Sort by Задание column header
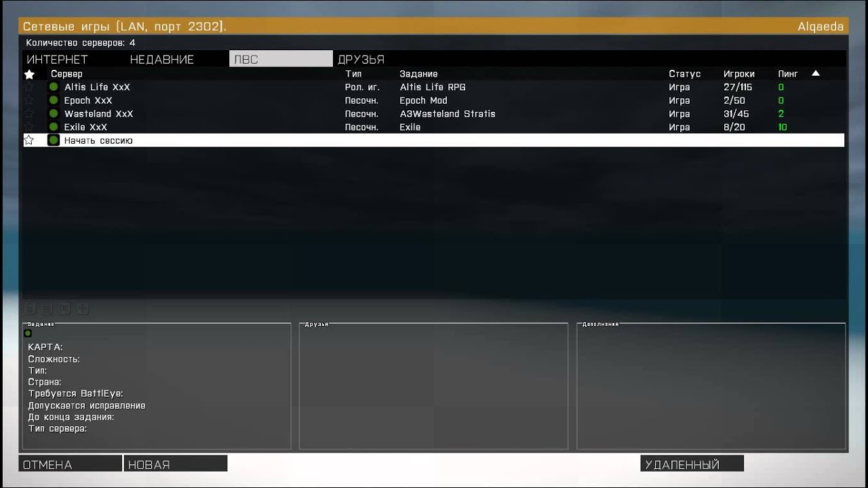The width and height of the screenshot is (868, 488). tap(418, 74)
